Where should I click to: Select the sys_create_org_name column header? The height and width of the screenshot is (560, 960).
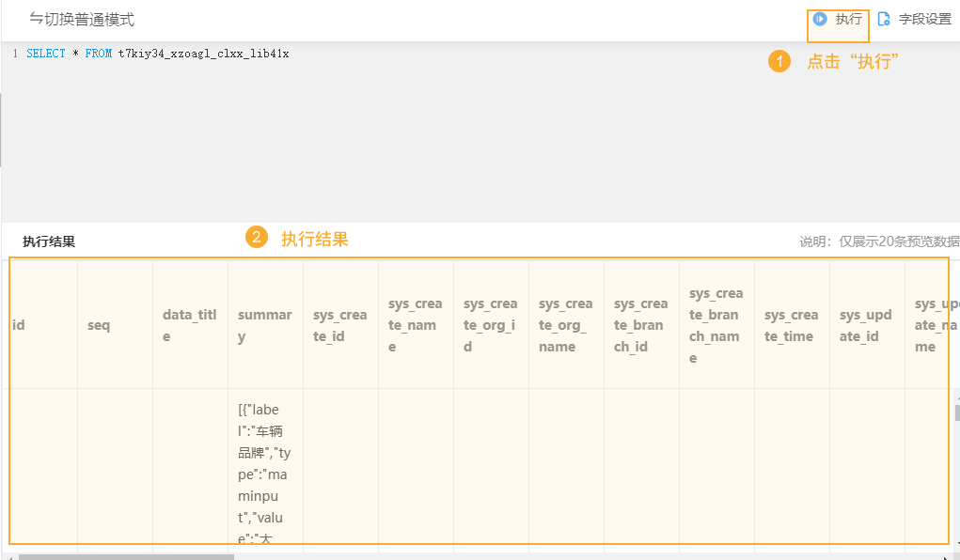point(565,325)
